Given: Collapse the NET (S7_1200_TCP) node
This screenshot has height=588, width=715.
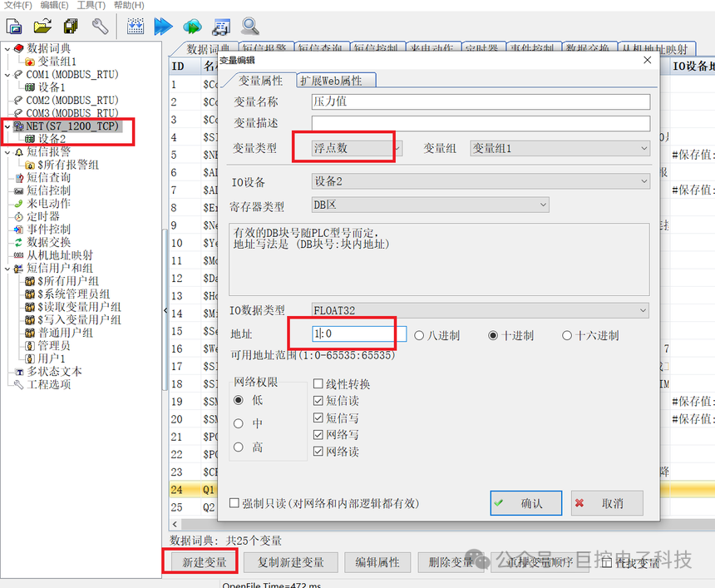Looking at the screenshot, I should (x=7, y=126).
